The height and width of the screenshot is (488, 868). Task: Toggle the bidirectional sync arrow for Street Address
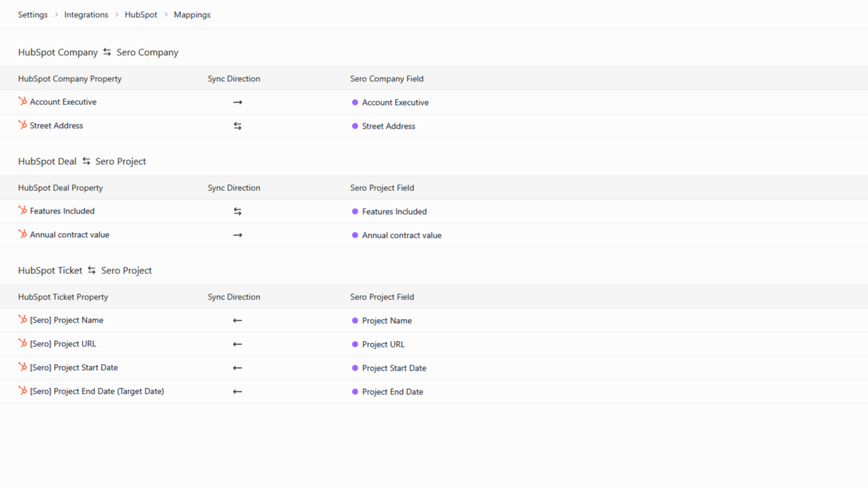click(x=237, y=125)
